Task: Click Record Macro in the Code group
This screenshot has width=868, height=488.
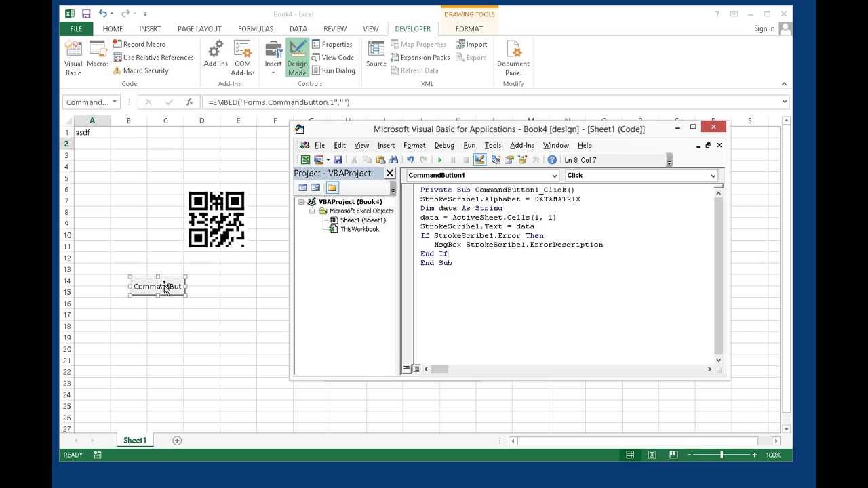Action: [x=139, y=44]
